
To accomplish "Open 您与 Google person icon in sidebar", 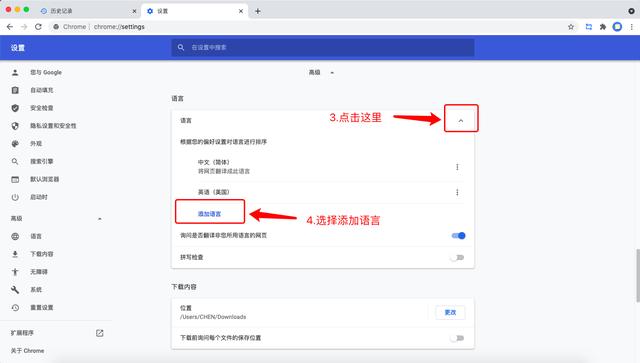I will point(15,72).
